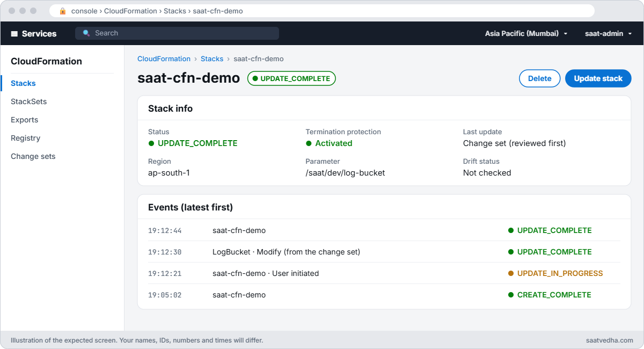The height and width of the screenshot is (349, 644).
Task: Click the saat-cfn-demo breadcrumb text
Action: (259, 59)
